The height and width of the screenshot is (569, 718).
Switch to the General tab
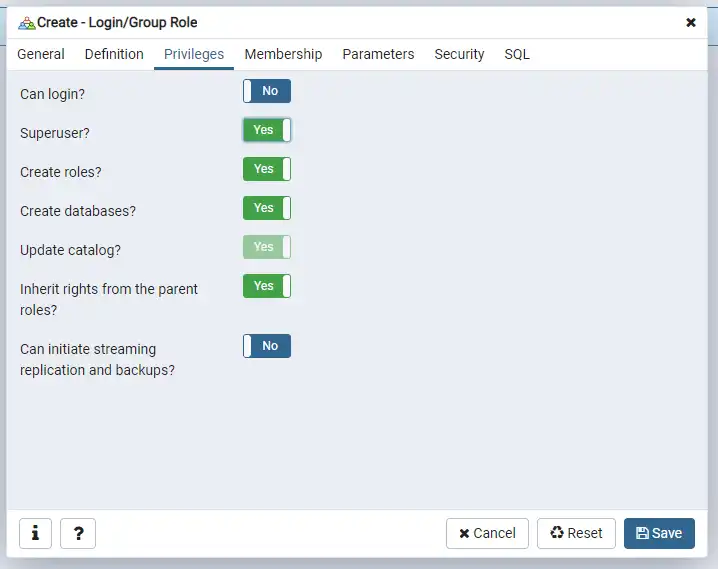point(41,54)
